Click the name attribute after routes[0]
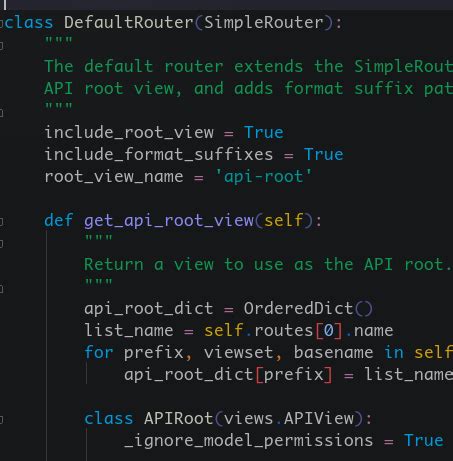Viewport: 453px width, 461px height. [373, 331]
